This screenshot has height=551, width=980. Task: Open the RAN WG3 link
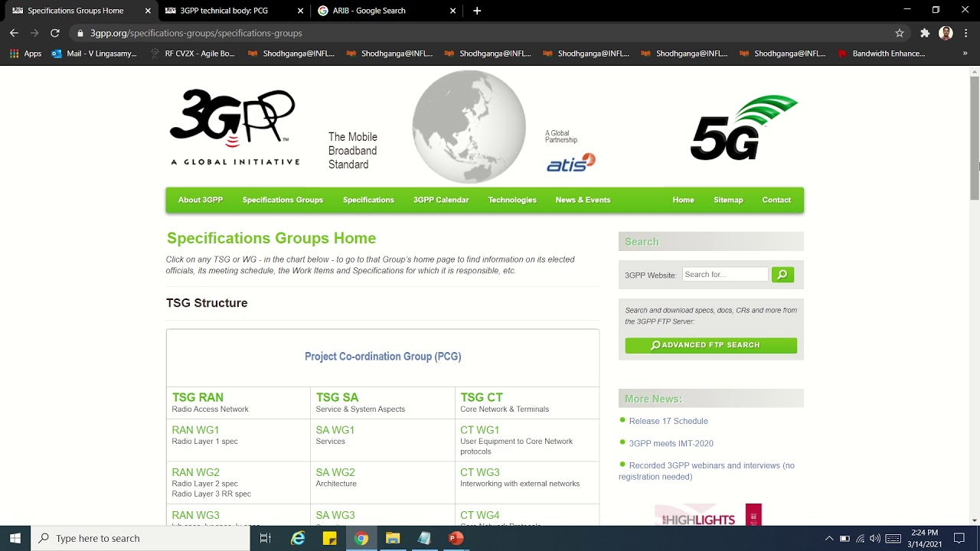coord(195,515)
